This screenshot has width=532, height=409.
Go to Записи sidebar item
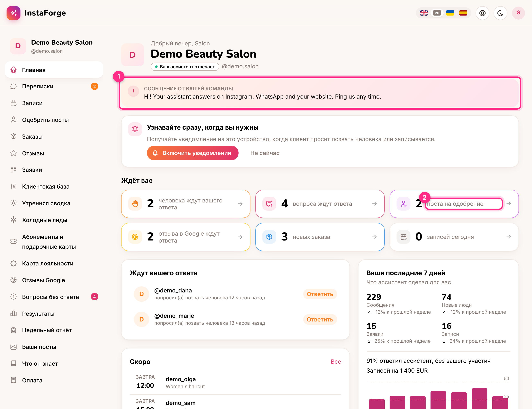click(54, 103)
